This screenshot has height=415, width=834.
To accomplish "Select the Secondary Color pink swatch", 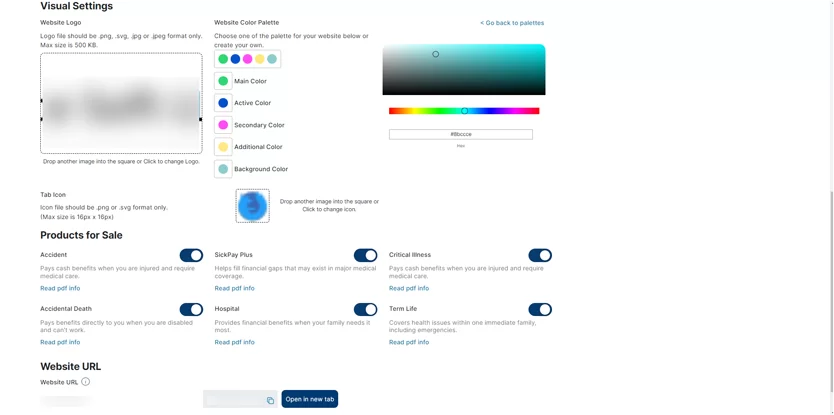I will [x=223, y=125].
